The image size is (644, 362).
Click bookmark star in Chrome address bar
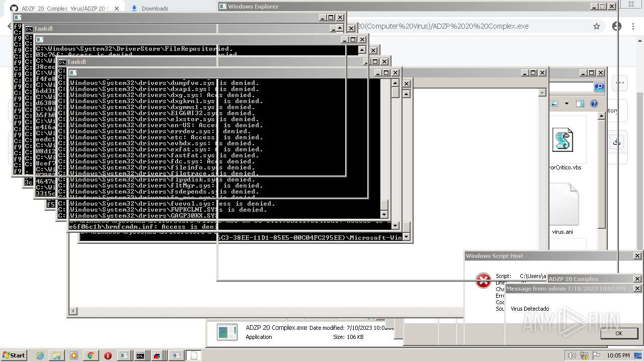click(597, 26)
